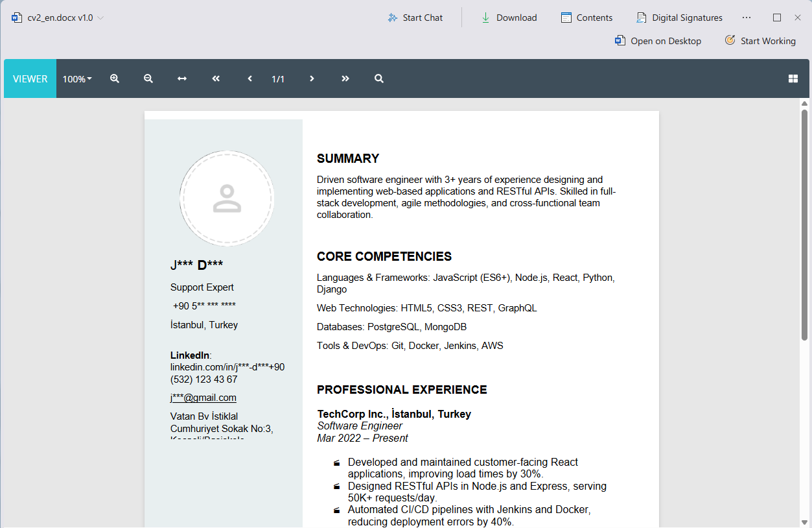Viewport: 812px width, 528px height.
Task: Select the VIEWER tab
Action: [30, 78]
